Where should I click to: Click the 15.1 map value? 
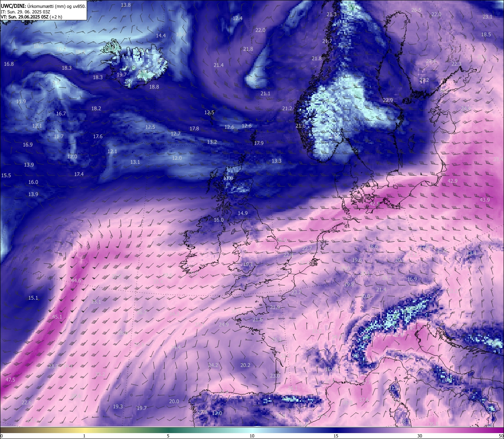tap(33, 298)
